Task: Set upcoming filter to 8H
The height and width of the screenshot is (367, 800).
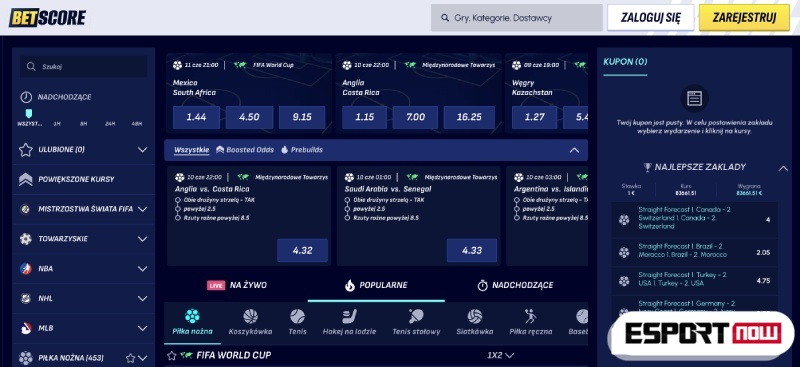Action: (x=83, y=124)
